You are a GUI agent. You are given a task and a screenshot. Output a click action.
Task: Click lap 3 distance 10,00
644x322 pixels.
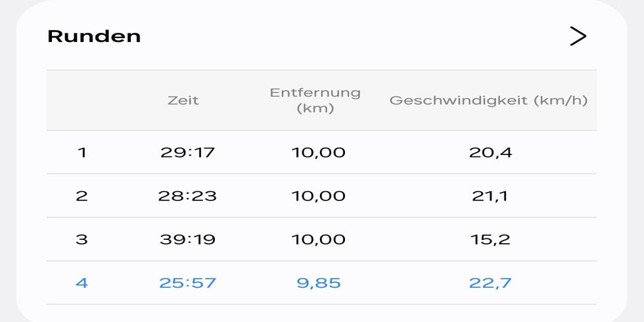coord(319,239)
